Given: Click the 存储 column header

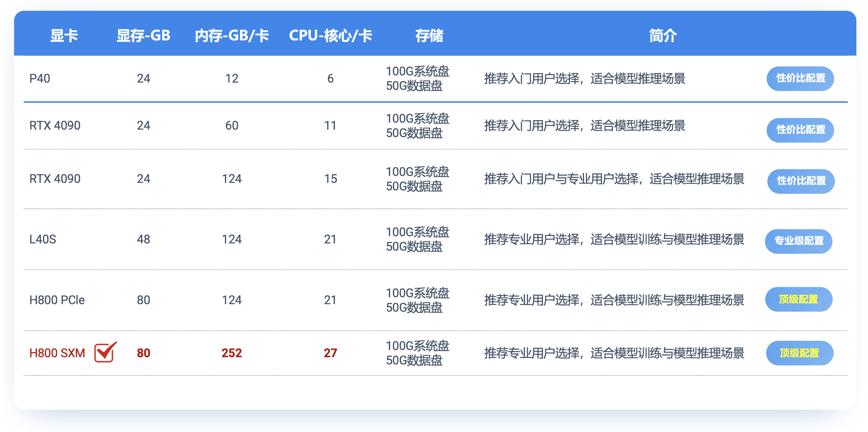Looking at the screenshot, I should [x=429, y=35].
